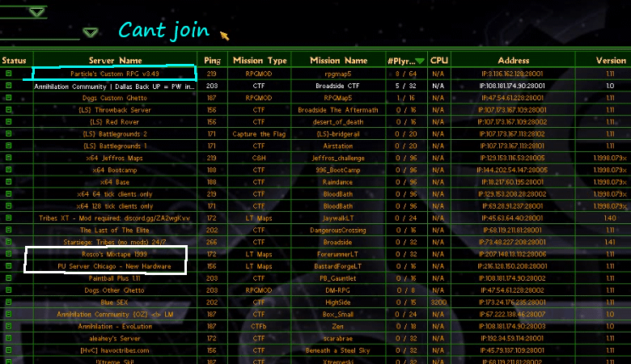This screenshot has width=631, height=364.
Task: Click status icon for Annihilation Community {OZ}
Action: click(x=8, y=314)
